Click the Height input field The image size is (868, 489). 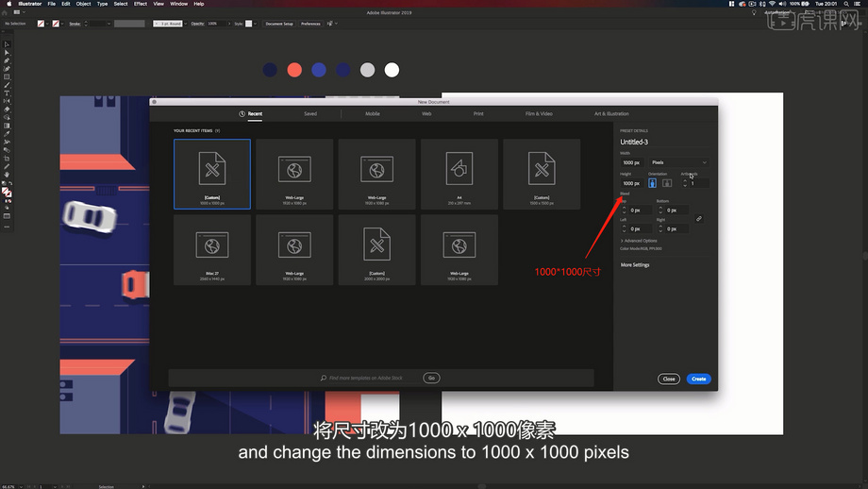click(x=631, y=183)
